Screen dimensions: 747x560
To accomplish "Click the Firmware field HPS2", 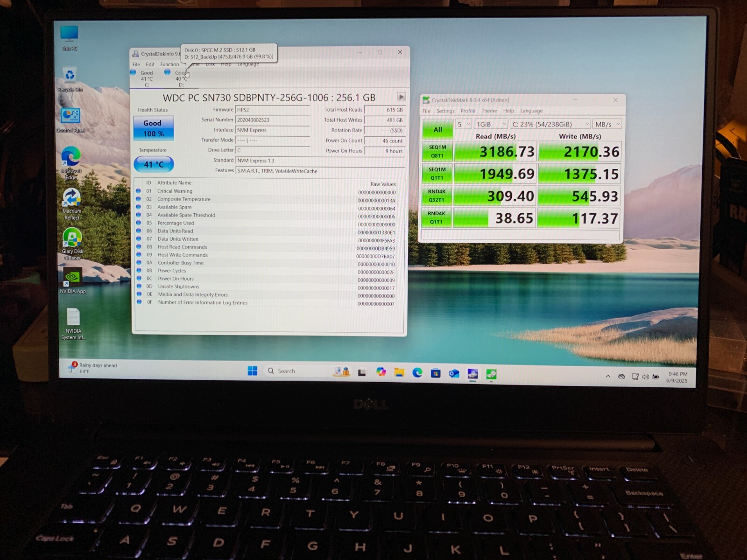I will 272,110.
